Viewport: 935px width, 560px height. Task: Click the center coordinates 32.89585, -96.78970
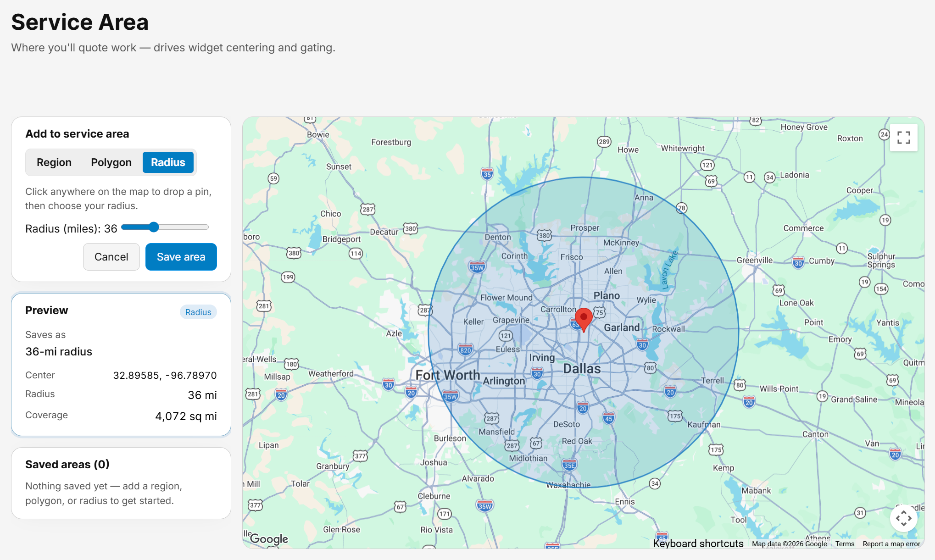tap(165, 375)
